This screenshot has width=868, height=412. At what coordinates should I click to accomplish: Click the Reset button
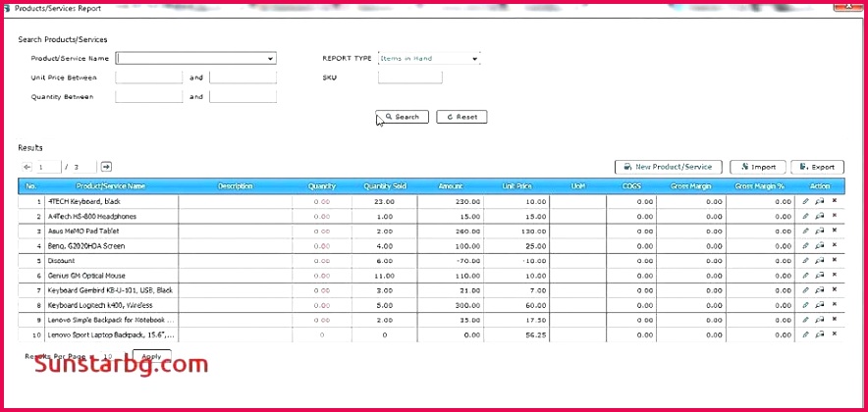461,117
